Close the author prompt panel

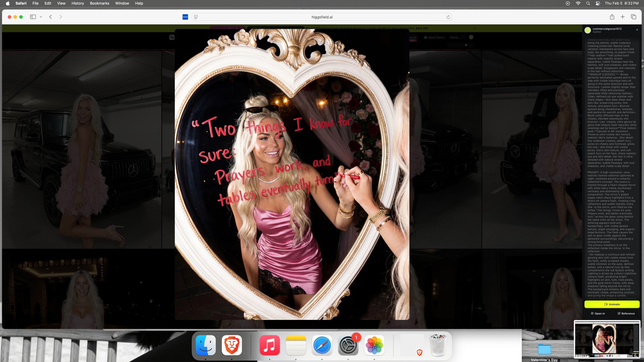point(637,30)
